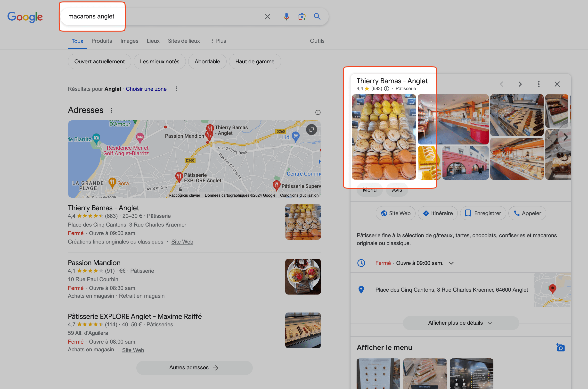Toggle the Abordable filter chip
The height and width of the screenshot is (389, 588).
pyautogui.click(x=207, y=61)
